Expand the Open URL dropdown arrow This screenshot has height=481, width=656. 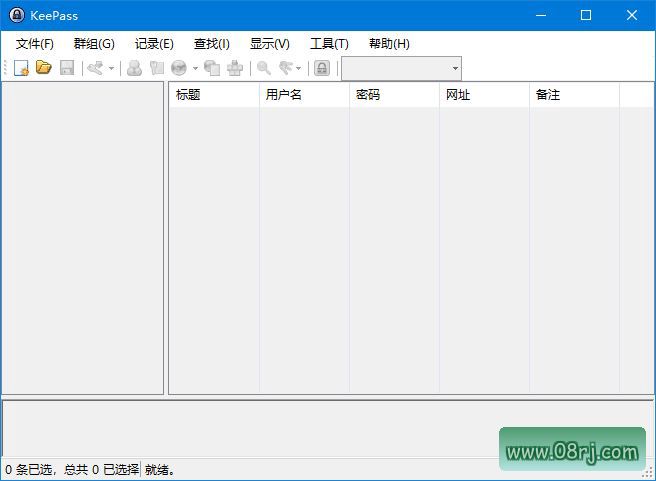[x=195, y=68]
